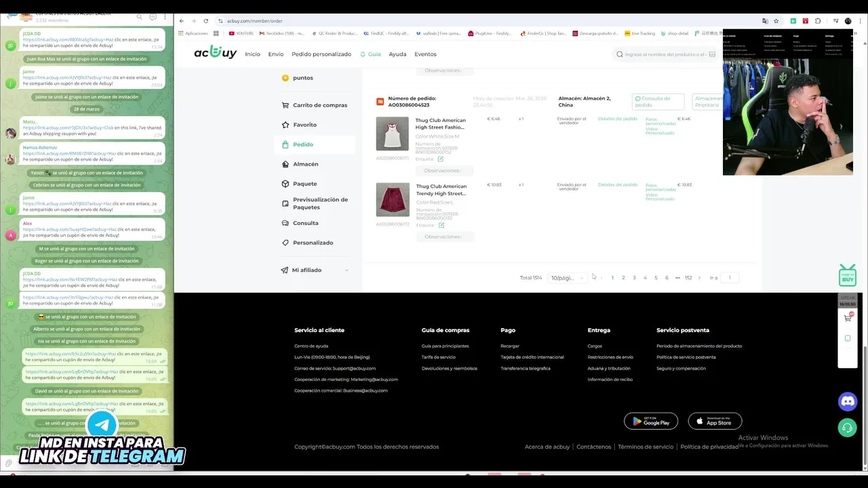Viewport: 868px width, 488px height.
Task: Go to pagination page 6
Action: coord(667,278)
